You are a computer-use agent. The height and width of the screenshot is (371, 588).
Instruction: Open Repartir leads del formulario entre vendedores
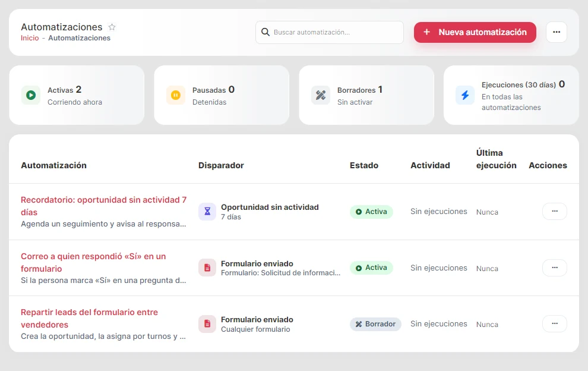click(x=89, y=319)
